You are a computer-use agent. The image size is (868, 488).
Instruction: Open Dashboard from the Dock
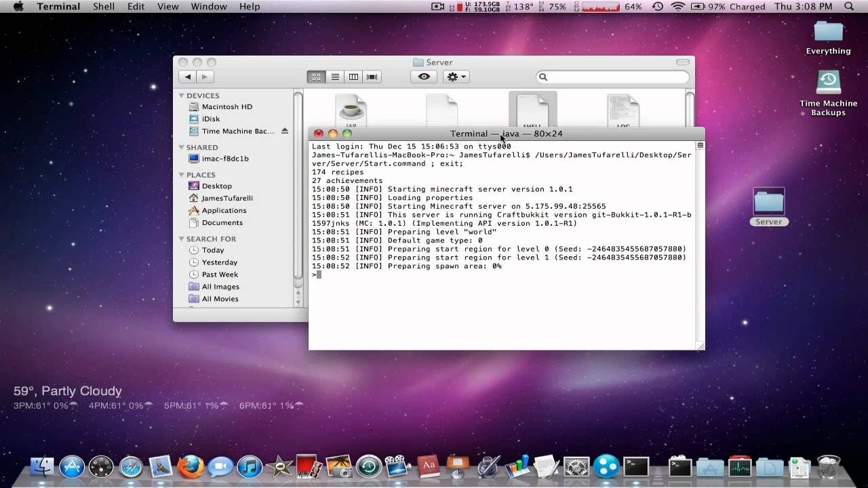[102, 466]
